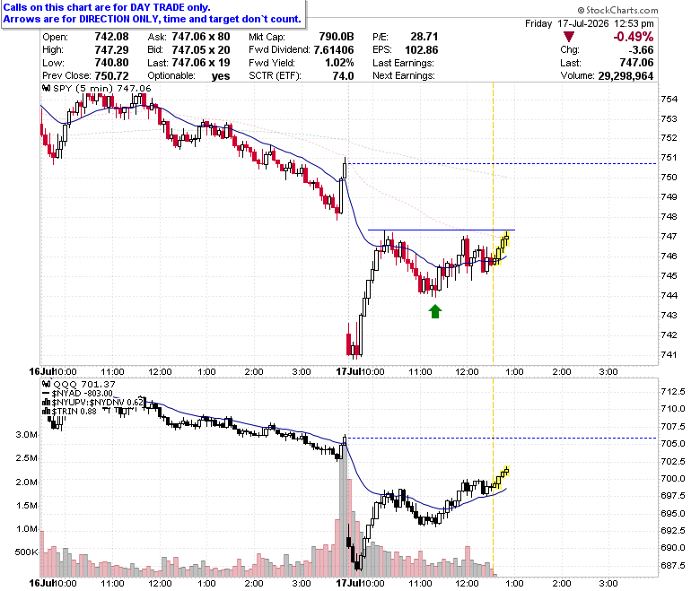
Task: Click the date Friday 17-Jul-2026 12:53 pm
Action: [590, 23]
